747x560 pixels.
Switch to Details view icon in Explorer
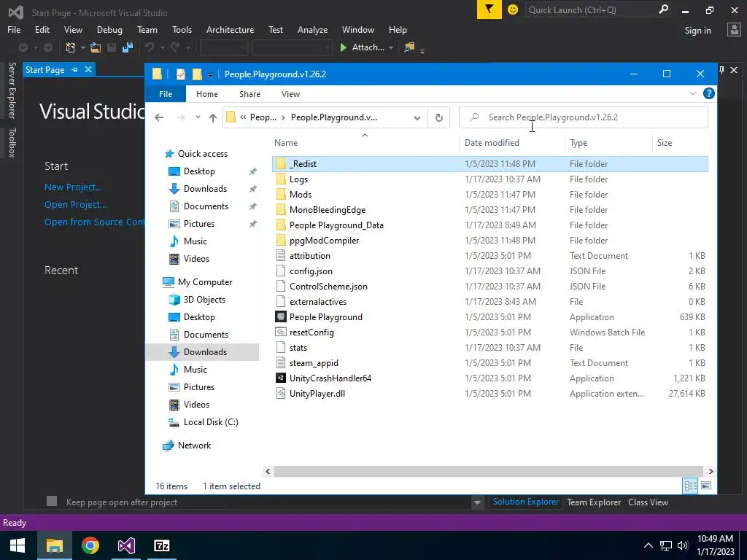click(690, 485)
